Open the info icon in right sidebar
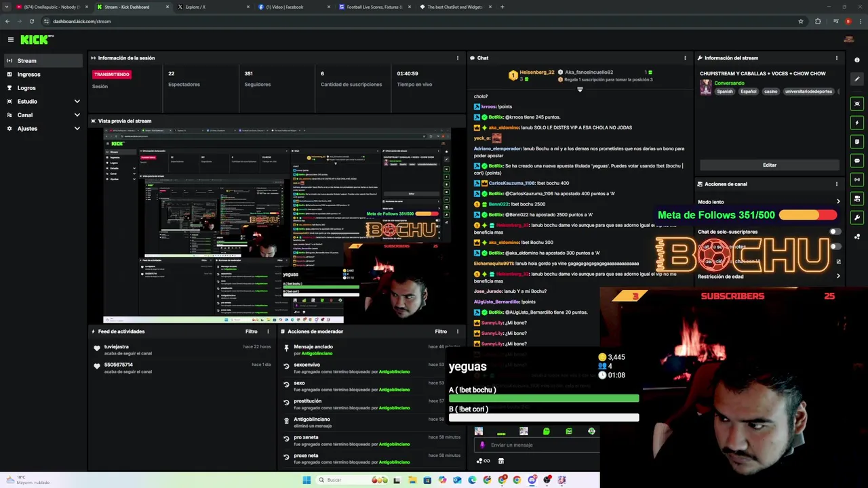The width and height of the screenshot is (868, 488). (857, 60)
